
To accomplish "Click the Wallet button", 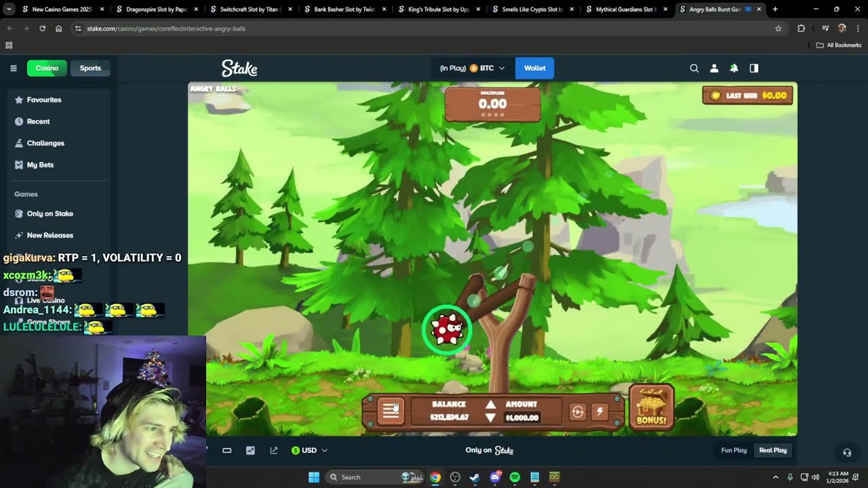I will point(534,68).
